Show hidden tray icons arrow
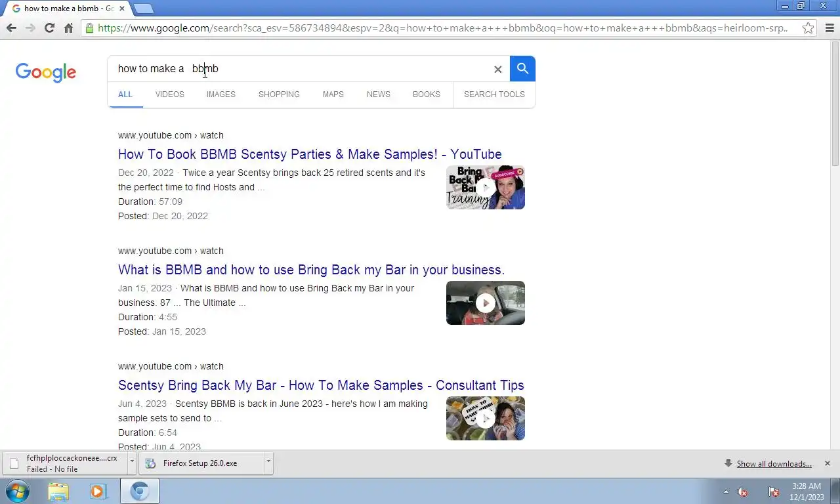 coord(726,492)
